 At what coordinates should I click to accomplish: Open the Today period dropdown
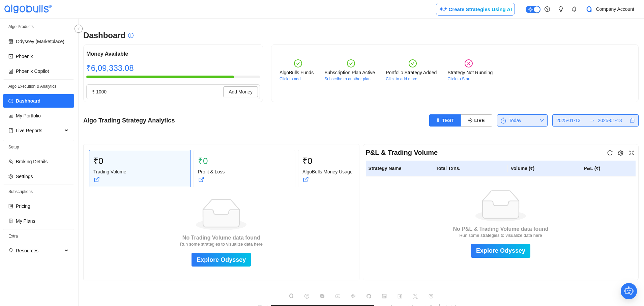(522, 120)
